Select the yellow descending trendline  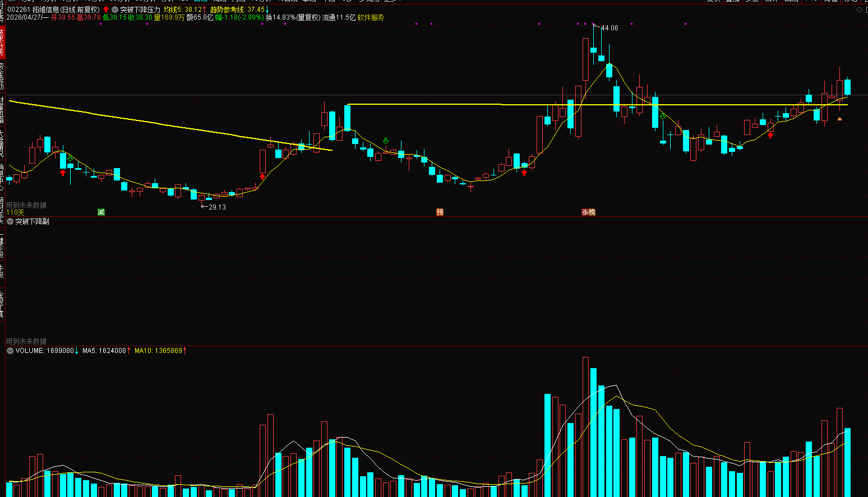pyautogui.click(x=171, y=126)
